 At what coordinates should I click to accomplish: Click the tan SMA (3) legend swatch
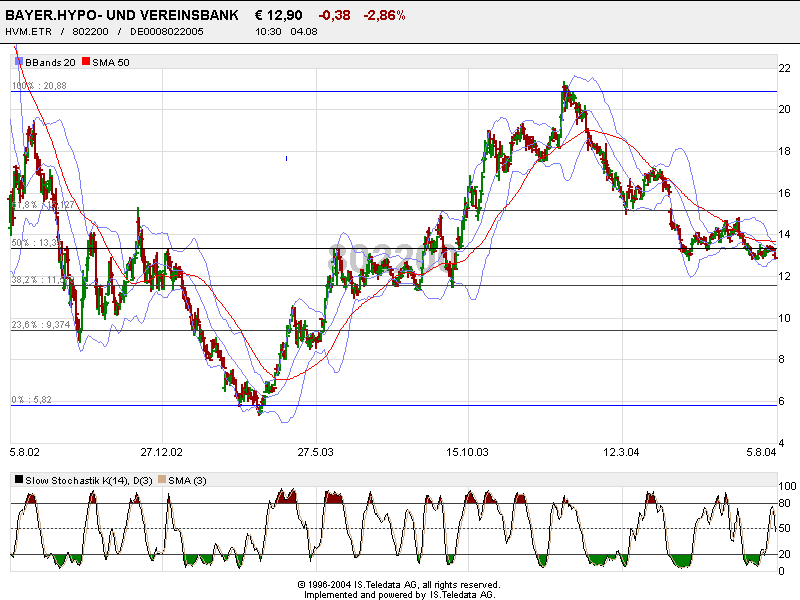tap(162, 480)
